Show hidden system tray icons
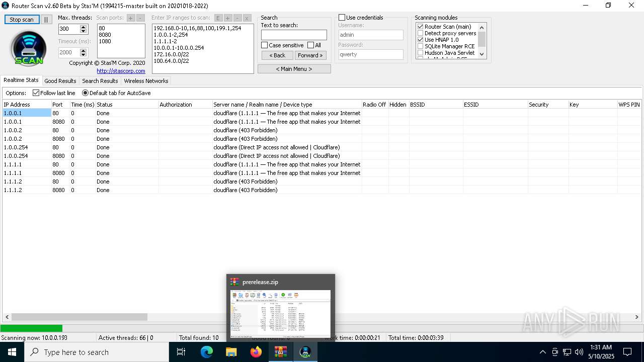 (x=542, y=352)
